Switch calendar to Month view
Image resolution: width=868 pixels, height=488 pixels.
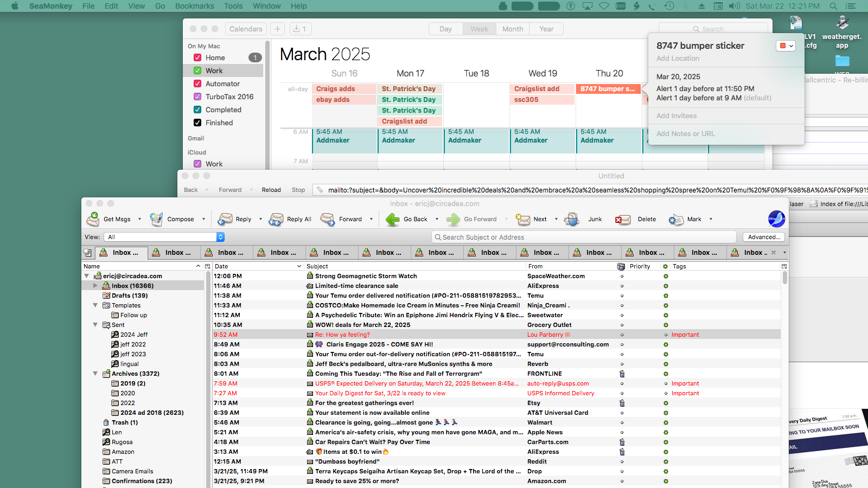[513, 29]
